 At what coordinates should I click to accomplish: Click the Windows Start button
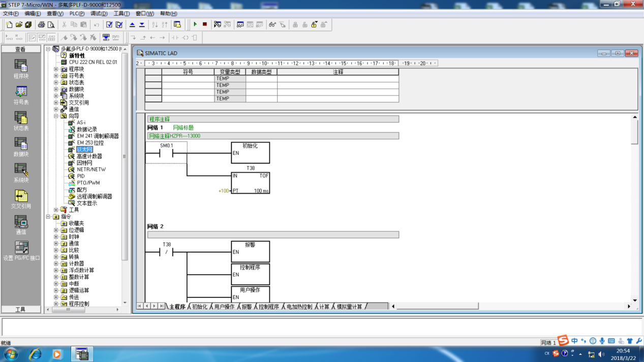11,354
